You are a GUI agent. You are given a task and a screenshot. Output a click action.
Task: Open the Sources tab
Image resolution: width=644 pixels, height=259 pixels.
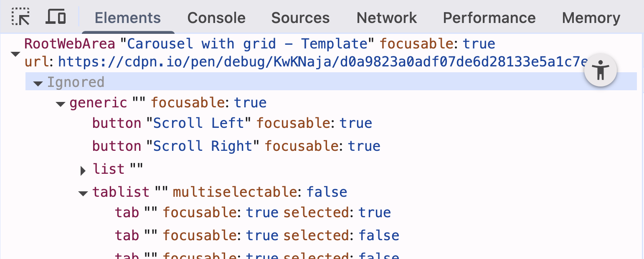coord(300,18)
